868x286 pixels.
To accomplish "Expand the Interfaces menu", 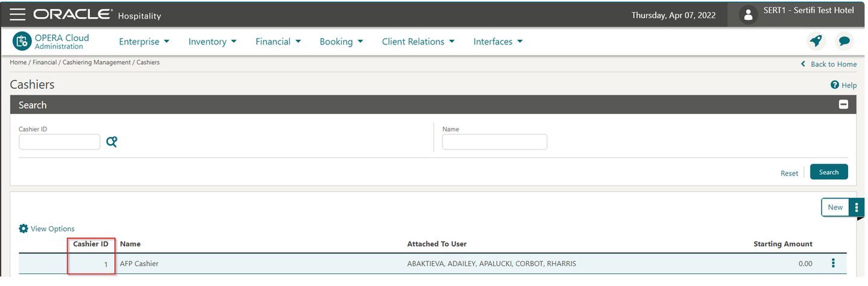I will 498,42.
